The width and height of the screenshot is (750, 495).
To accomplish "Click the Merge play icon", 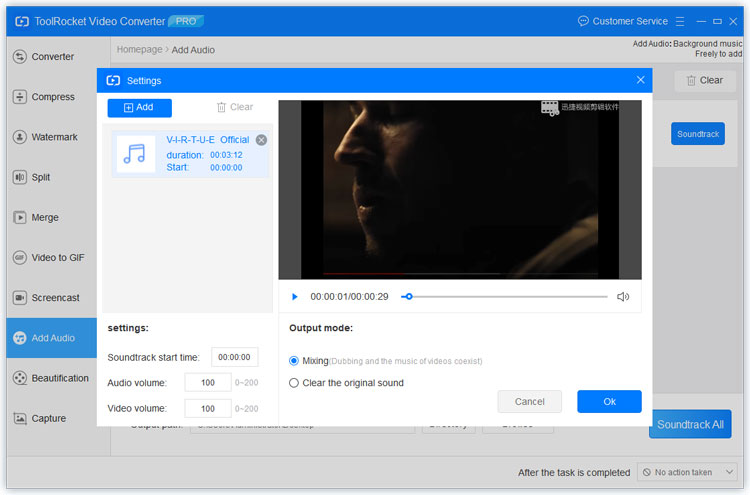I will click(20, 217).
